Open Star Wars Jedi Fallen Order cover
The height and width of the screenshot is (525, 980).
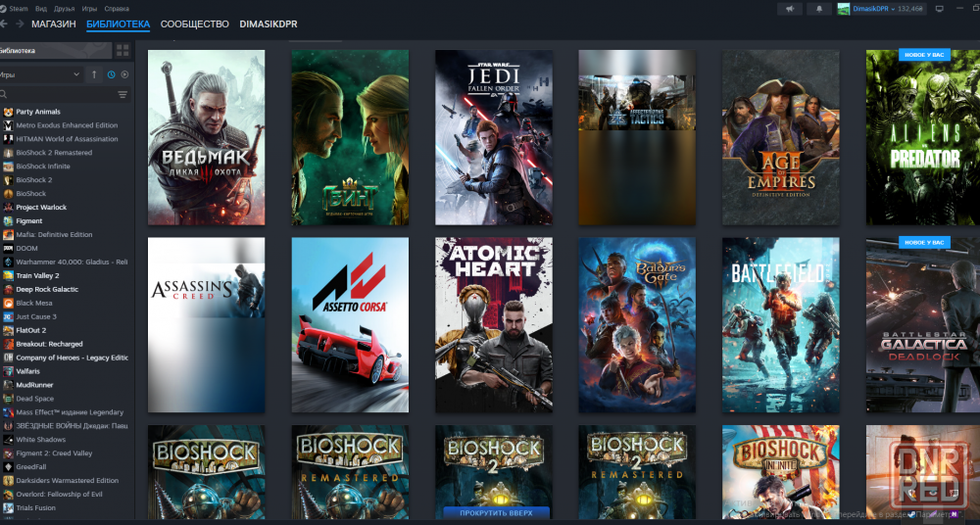coord(494,137)
